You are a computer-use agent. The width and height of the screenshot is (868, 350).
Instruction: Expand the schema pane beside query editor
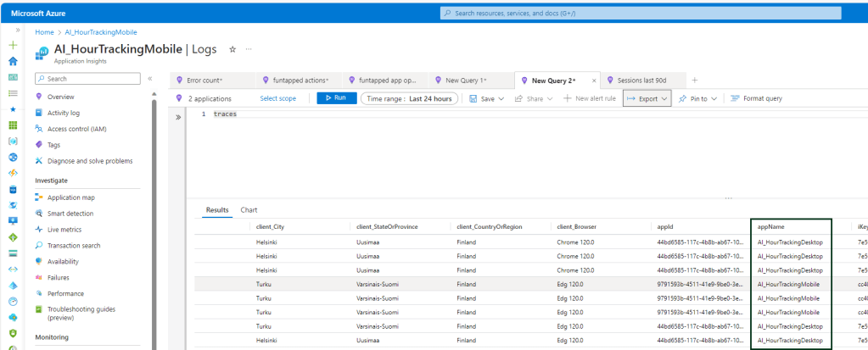point(178,118)
